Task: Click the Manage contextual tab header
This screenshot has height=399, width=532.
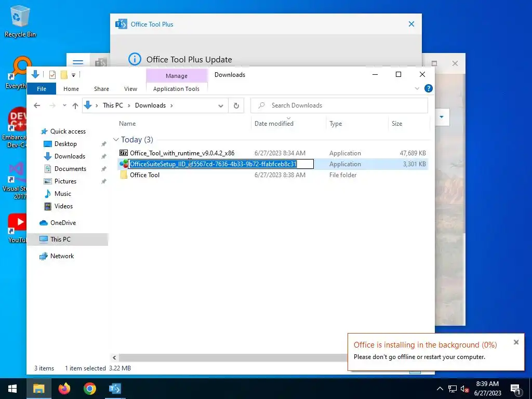Action: 177,76
